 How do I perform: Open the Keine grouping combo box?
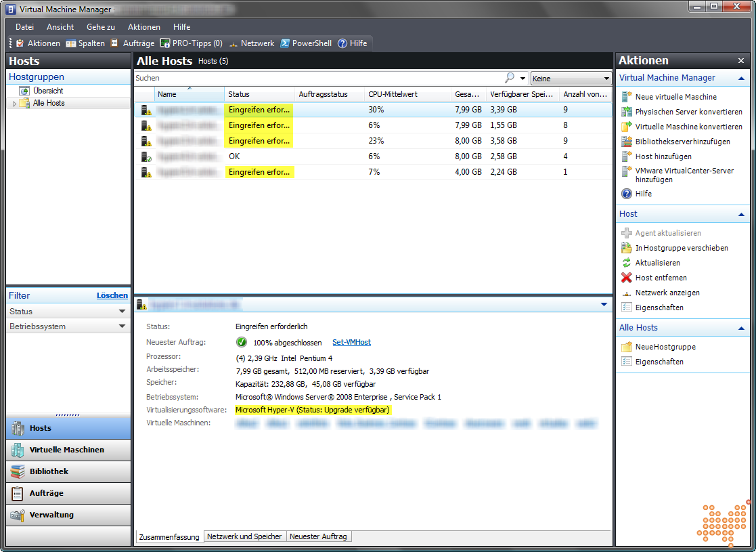click(x=571, y=78)
